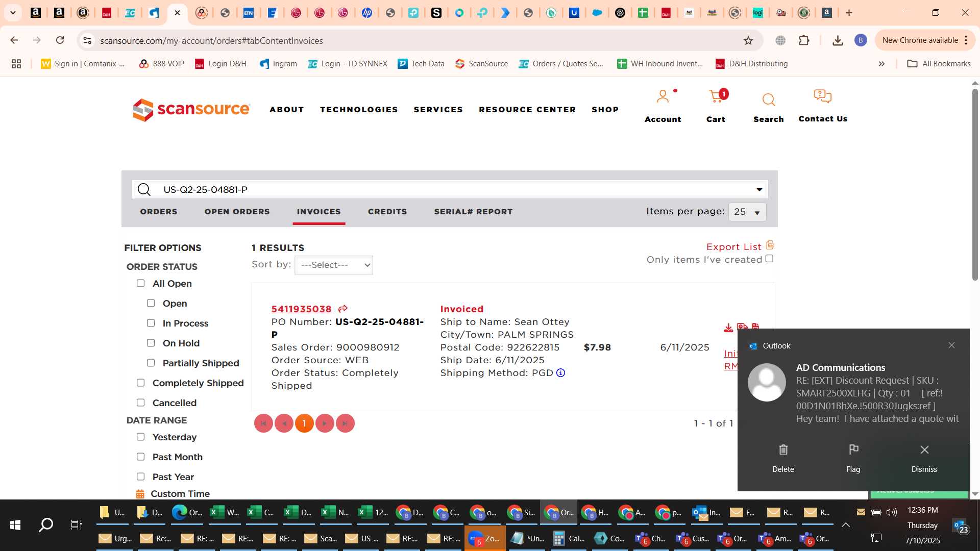Image resolution: width=980 pixels, height=551 pixels.
Task: Click the Chrome address bar URL
Action: [x=211, y=41]
